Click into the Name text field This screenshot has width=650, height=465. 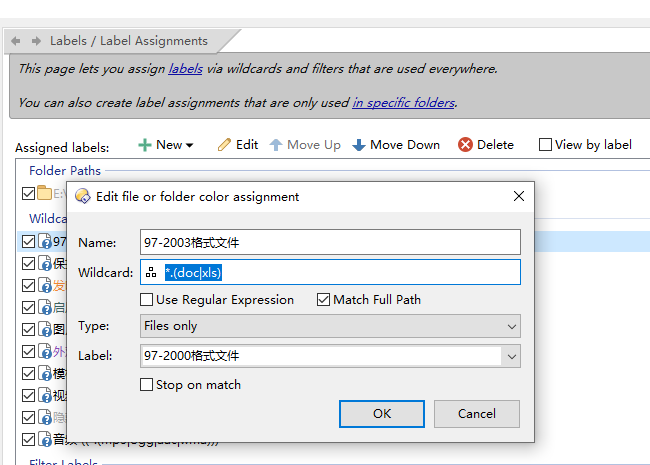pos(330,242)
